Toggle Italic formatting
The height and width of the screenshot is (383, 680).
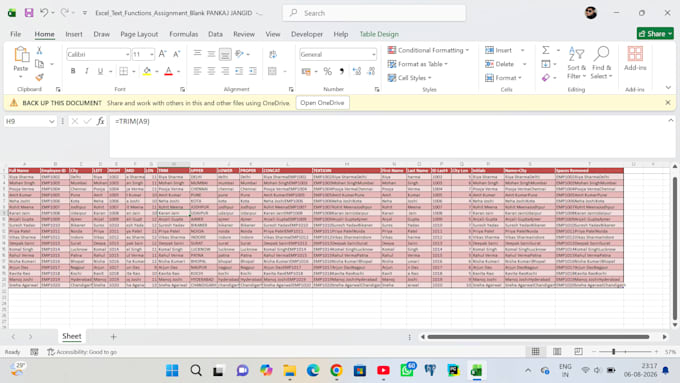pyautogui.click(x=87, y=71)
